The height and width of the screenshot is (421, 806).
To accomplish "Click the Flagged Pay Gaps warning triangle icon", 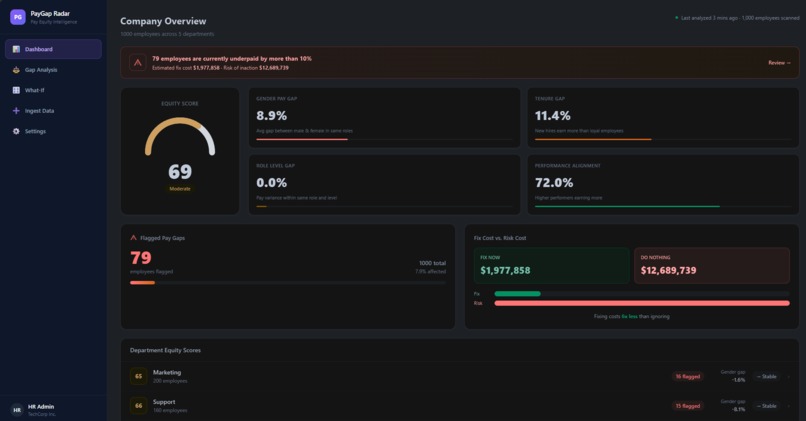I will click(x=134, y=238).
